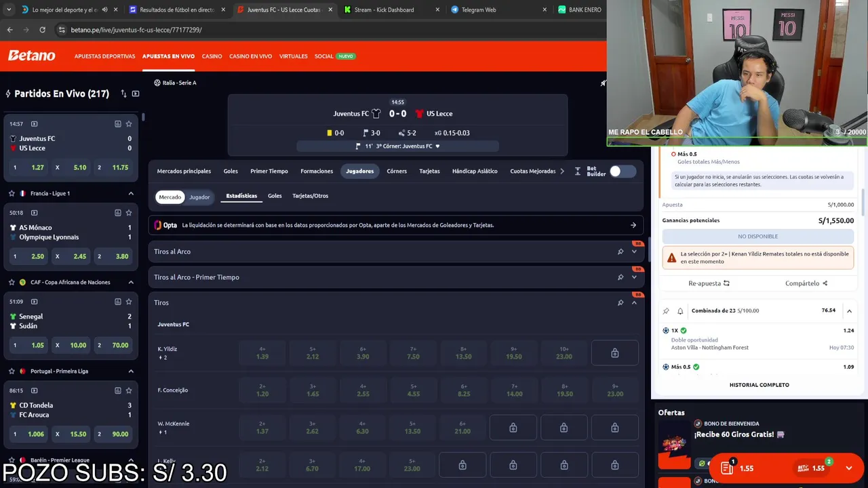Go to Virtuales section

[293, 56]
